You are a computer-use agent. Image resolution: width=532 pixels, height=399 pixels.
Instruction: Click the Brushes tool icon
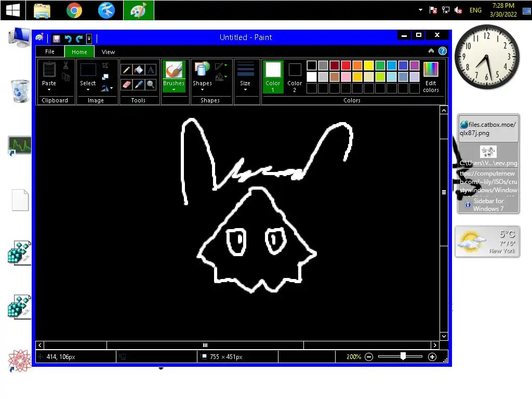pyautogui.click(x=174, y=70)
